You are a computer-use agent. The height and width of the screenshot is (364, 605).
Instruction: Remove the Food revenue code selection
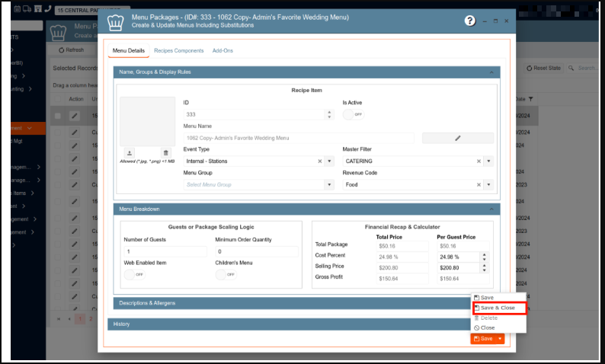click(x=479, y=184)
